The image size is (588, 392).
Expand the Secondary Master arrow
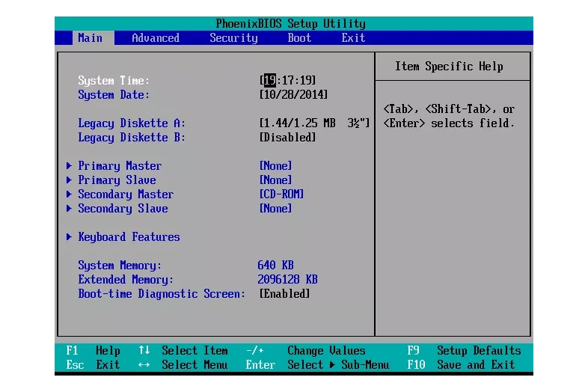coord(69,195)
